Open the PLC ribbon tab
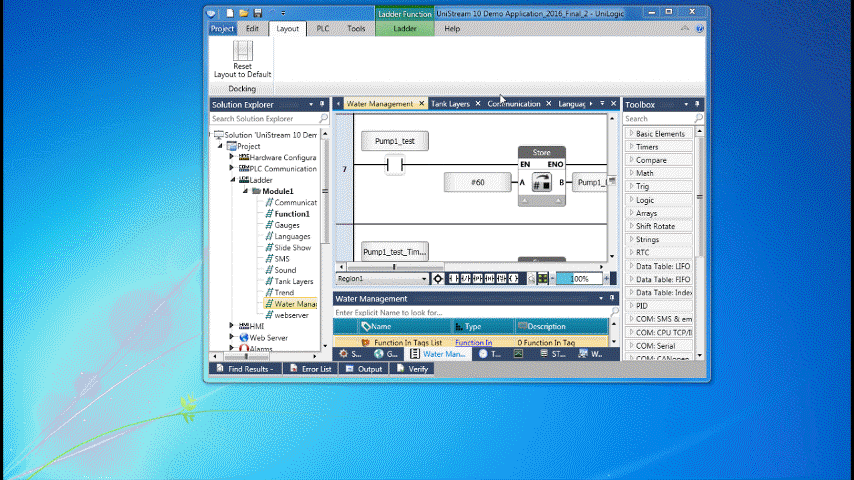This screenshot has width=854, height=480. point(322,29)
